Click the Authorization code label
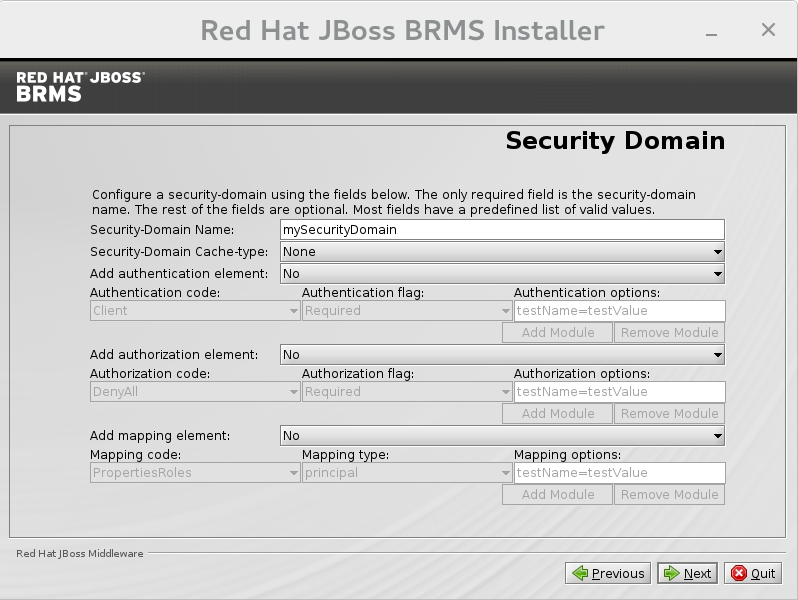 pyautogui.click(x=150, y=374)
